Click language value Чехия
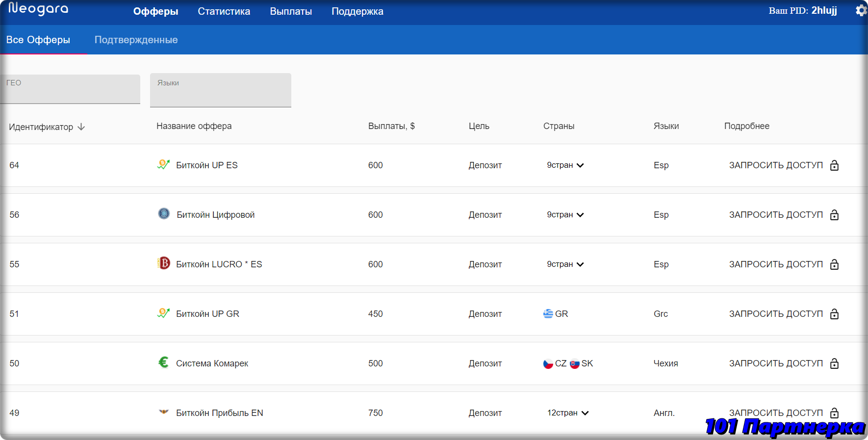This screenshot has width=868, height=440. [665, 363]
